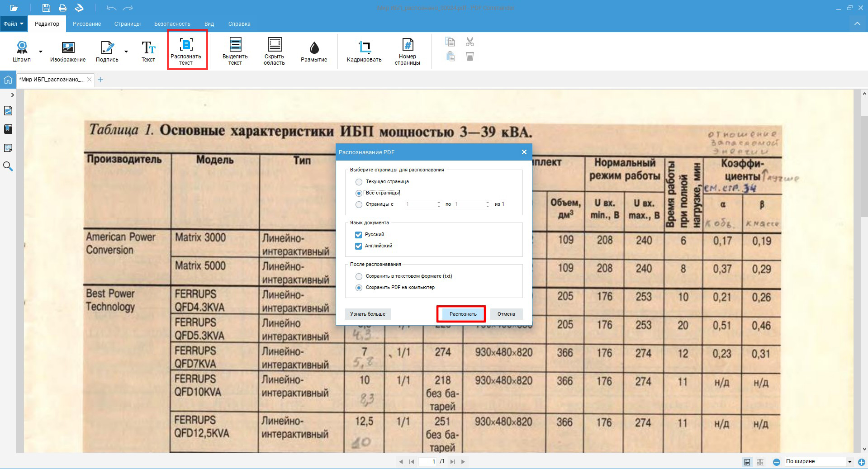The height and width of the screenshot is (469, 868).
Task: Open the page thumbnails sidebar panel
Action: (x=8, y=111)
